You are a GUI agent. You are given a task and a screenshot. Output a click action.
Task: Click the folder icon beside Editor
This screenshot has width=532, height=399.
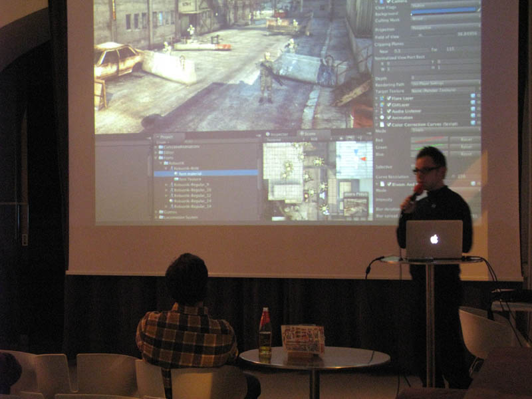pos(161,153)
